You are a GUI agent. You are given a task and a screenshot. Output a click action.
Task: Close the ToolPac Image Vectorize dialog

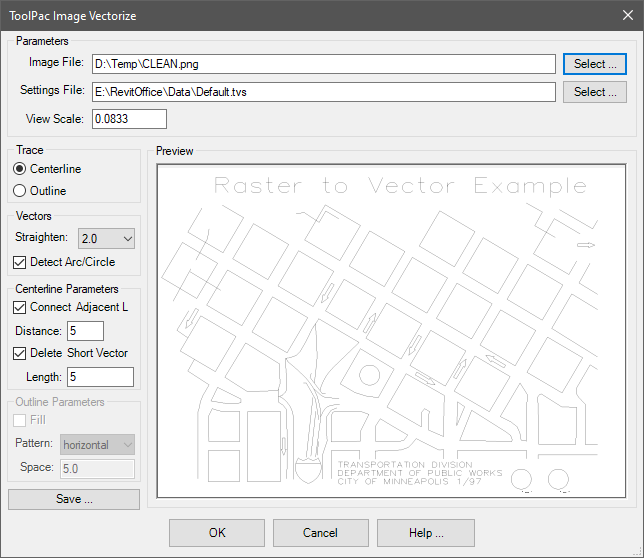tap(626, 16)
